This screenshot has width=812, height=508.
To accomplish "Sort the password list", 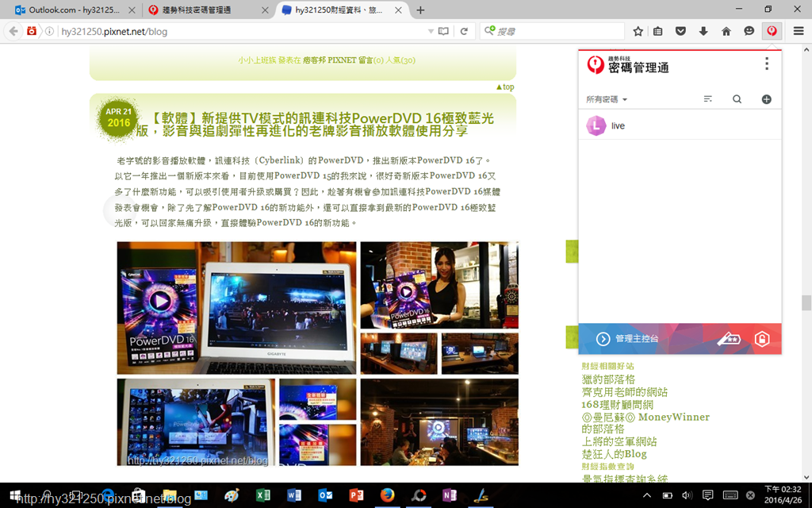I will click(708, 99).
